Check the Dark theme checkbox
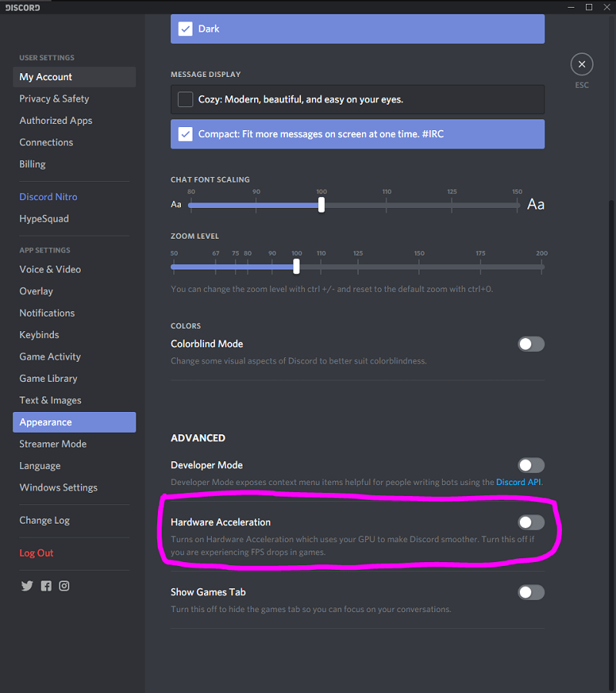Screen dimensions: 616x693 185,28
